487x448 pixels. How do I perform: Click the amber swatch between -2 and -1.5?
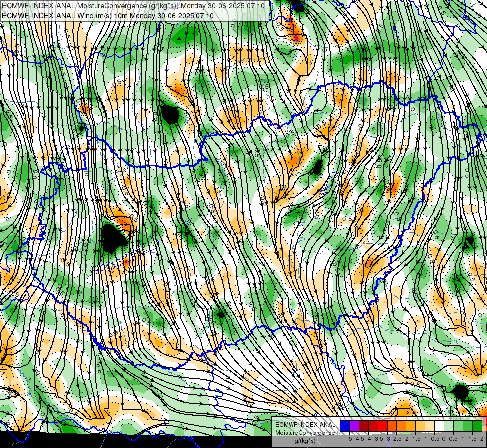[x=411, y=426]
